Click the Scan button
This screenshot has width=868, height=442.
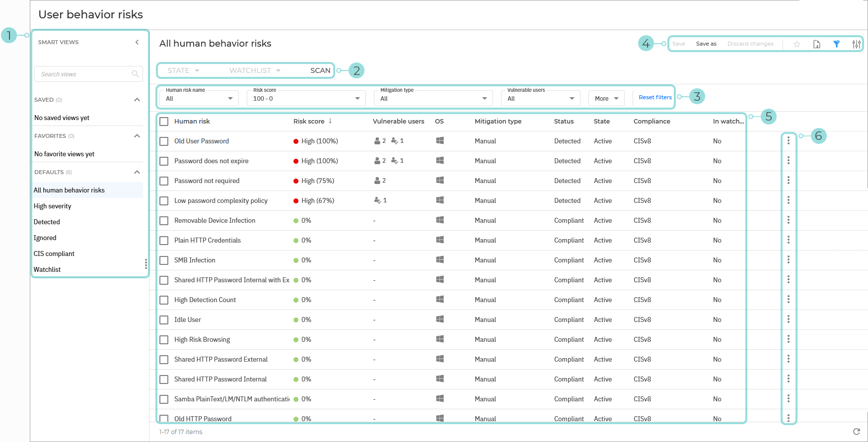(320, 70)
